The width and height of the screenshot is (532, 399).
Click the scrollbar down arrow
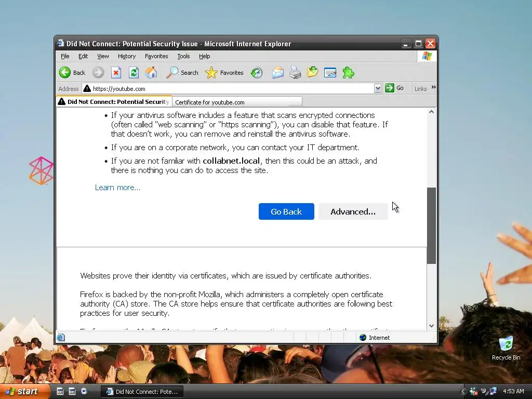431,326
